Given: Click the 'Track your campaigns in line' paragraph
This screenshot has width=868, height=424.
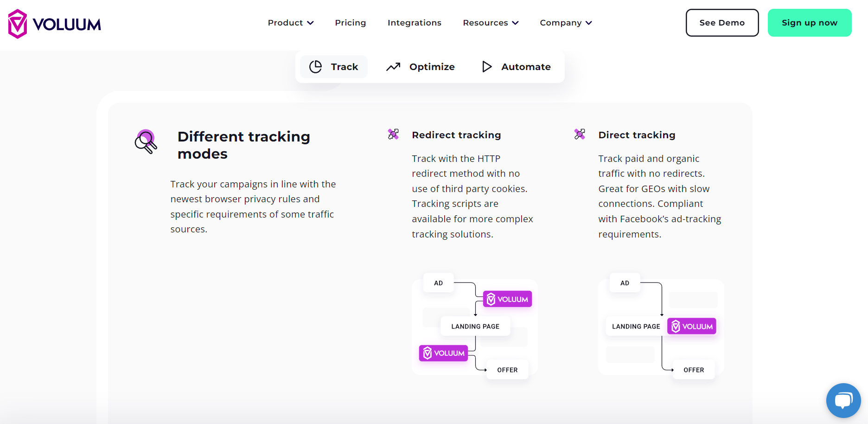Looking at the screenshot, I should [253, 206].
